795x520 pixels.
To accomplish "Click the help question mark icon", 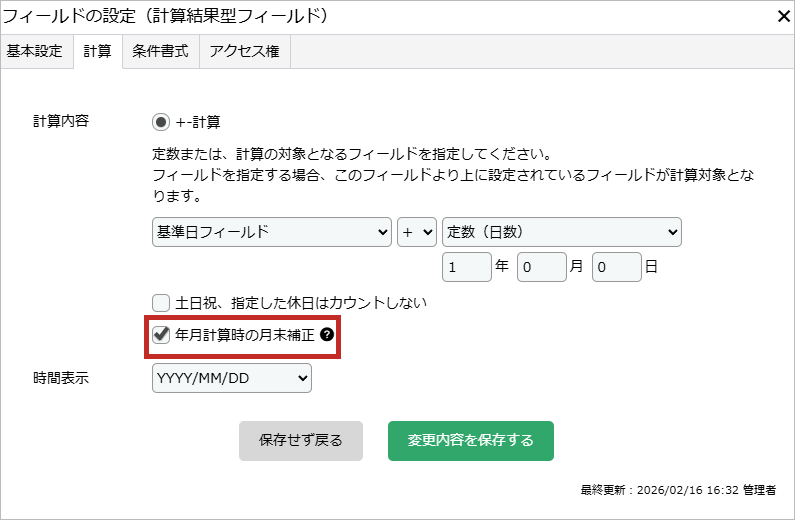I will coord(326,337).
